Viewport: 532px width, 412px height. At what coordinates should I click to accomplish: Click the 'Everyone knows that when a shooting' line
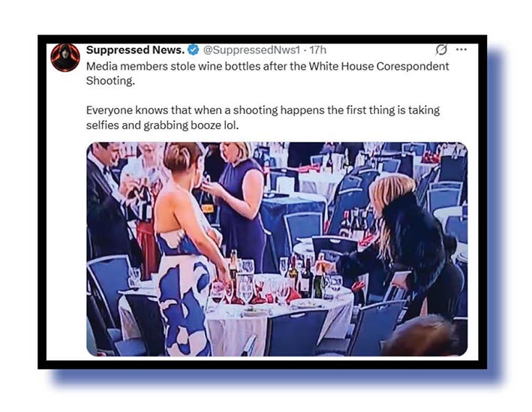point(182,110)
